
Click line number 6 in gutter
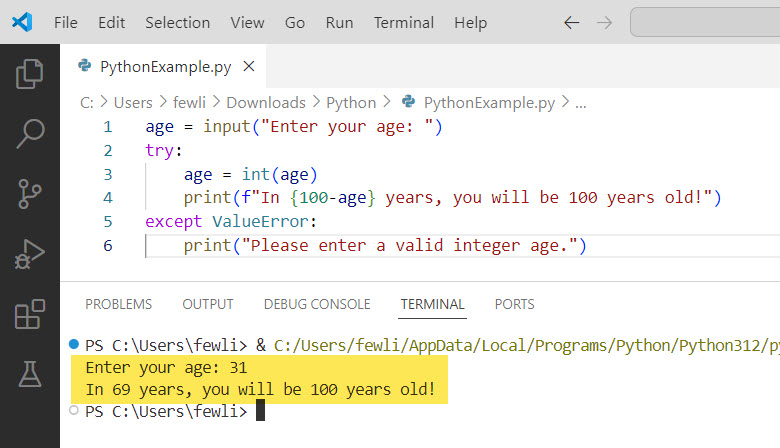107,246
